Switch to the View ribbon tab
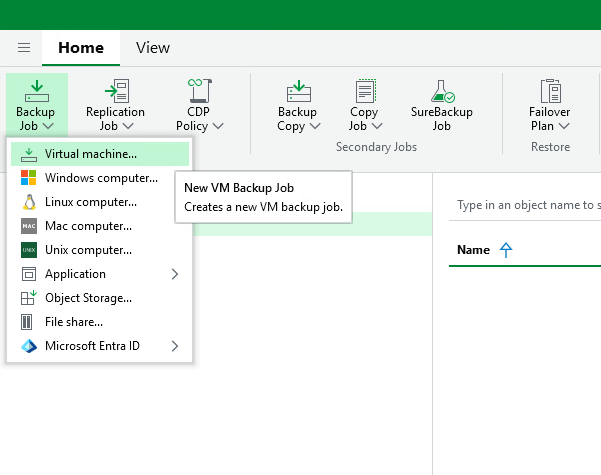Image resolution: width=601 pixels, height=475 pixels. coord(153,48)
